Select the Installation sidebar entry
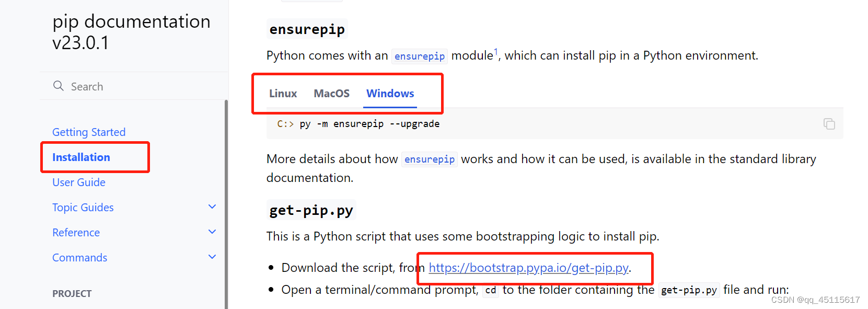The height and width of the screenshot is (309, 868). point(81,157)
